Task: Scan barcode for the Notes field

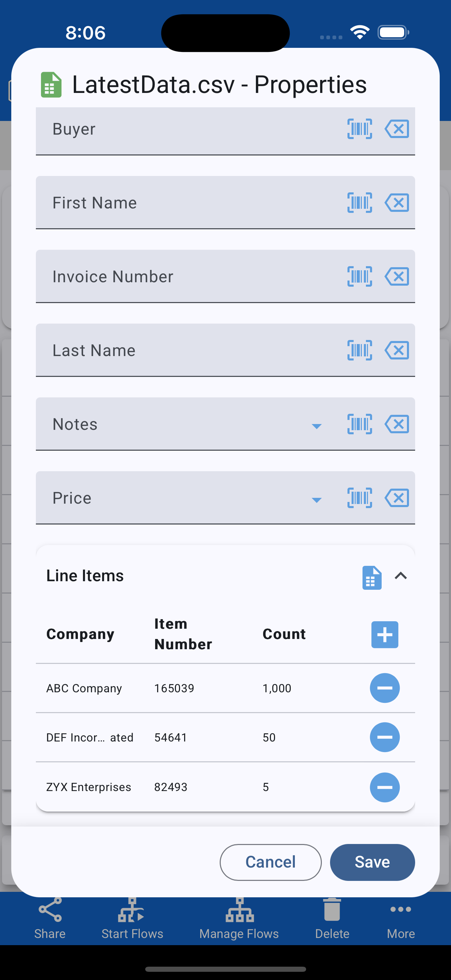Action: click(359, 424)
